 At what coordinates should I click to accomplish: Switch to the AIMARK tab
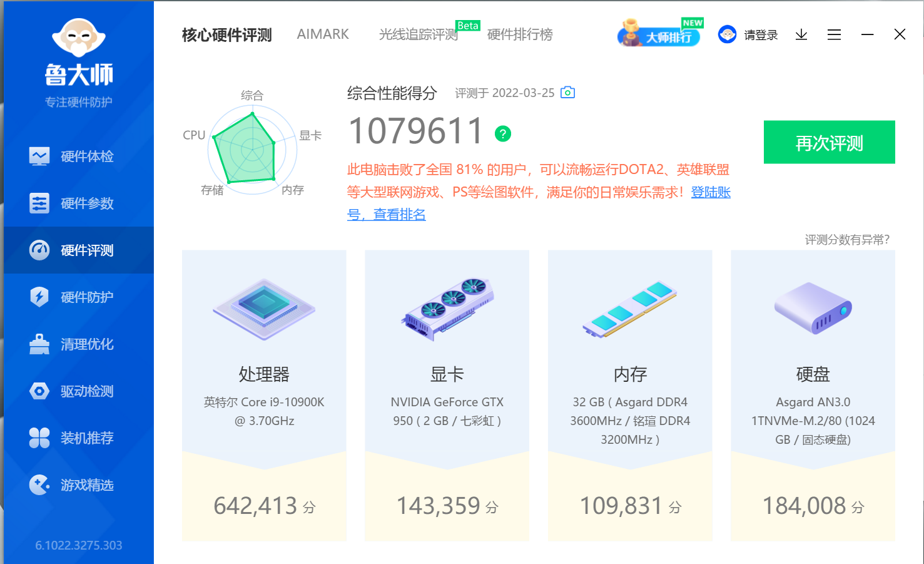pos(323,34)
